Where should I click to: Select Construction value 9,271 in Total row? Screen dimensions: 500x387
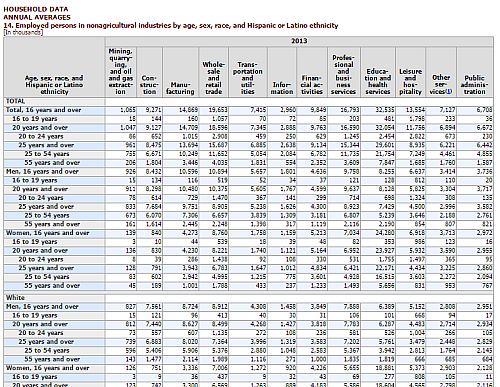tap(154, 110)
